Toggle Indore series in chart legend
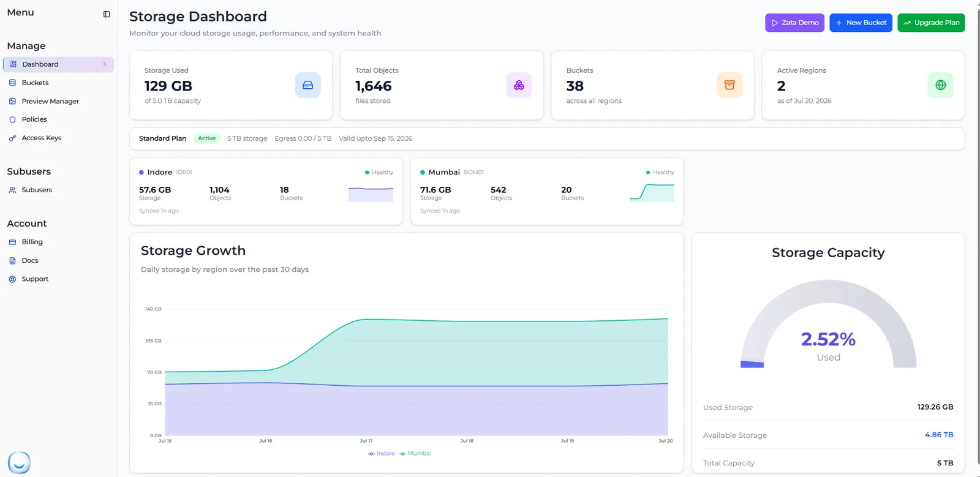The width and height of the screenshot is (980, 477). click(x=382, y=454)
